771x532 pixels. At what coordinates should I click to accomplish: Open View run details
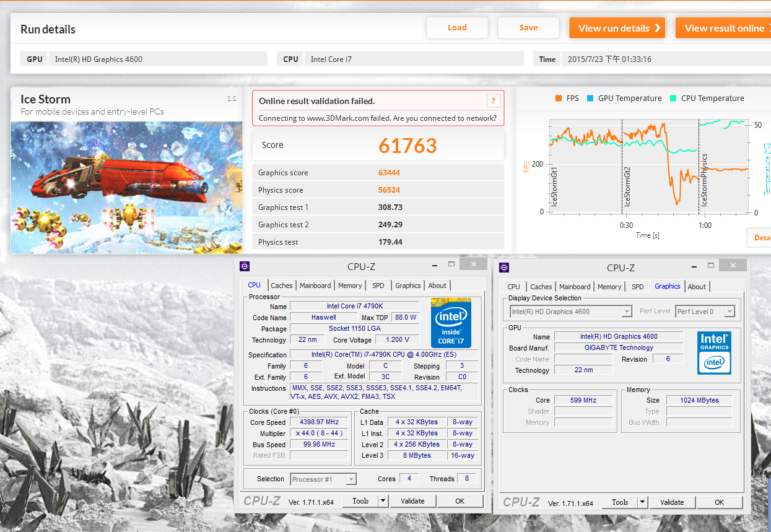(x=617, y=28)
